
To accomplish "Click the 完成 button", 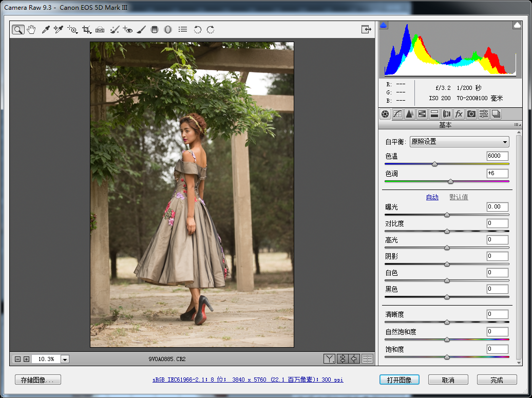I will (x=497, y=380).
